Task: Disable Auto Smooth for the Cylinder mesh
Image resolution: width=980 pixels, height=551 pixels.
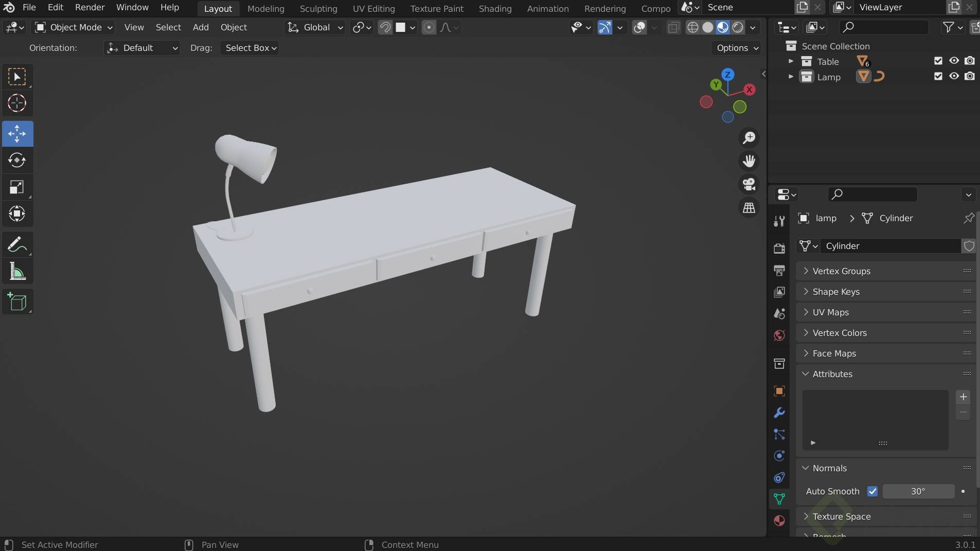Action: pyautogui.click(x=874, y=492)
